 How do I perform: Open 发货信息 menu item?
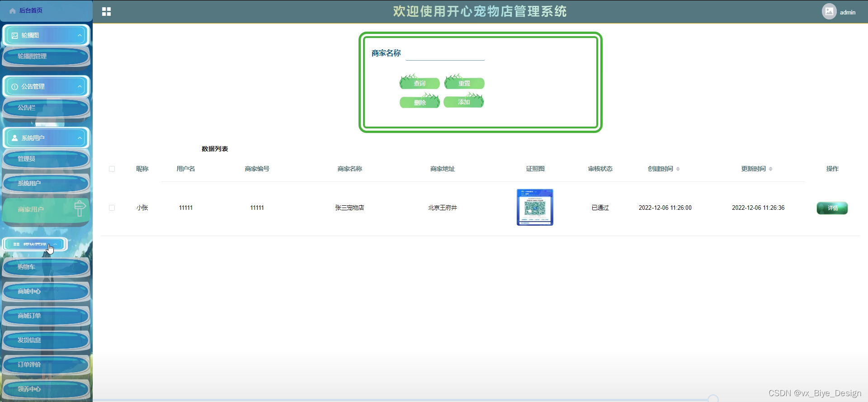(x=46, y=341)
